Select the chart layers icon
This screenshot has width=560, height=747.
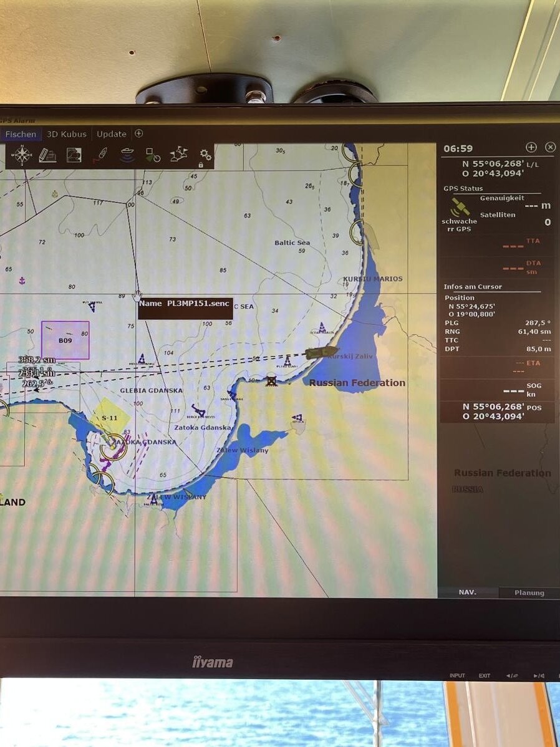pyautogui.click(x=74, y=155)
